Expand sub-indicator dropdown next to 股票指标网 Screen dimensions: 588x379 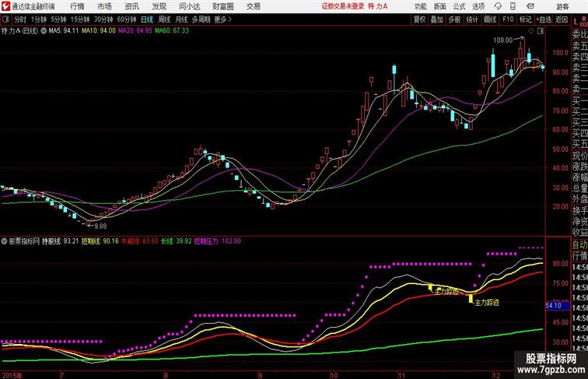4,241
